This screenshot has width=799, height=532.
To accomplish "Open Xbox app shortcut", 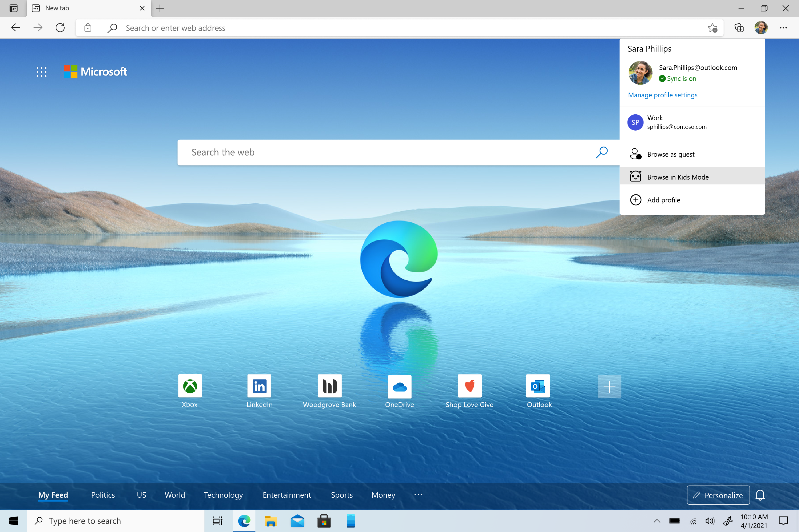I will coord(190,386).
